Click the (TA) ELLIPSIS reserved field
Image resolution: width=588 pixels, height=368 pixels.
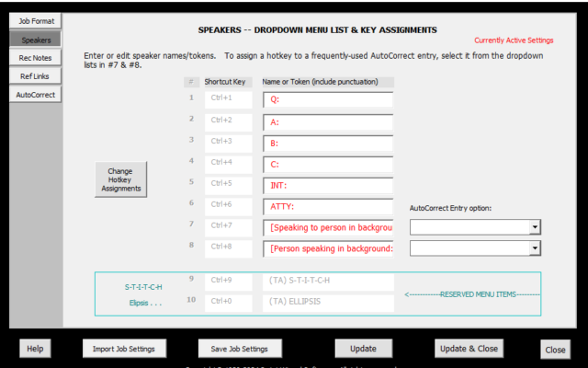tap(328, 303)
